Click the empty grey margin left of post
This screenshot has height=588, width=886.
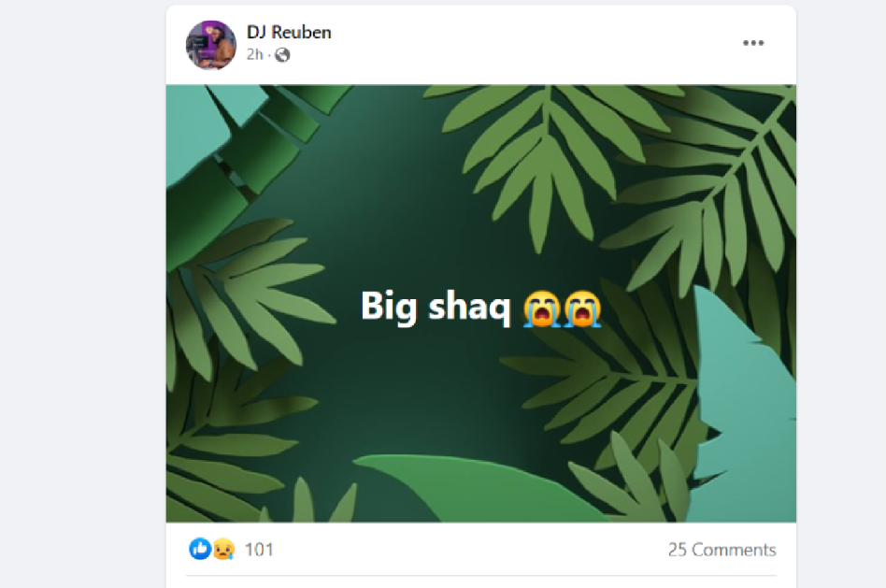[x=82, y=294]
